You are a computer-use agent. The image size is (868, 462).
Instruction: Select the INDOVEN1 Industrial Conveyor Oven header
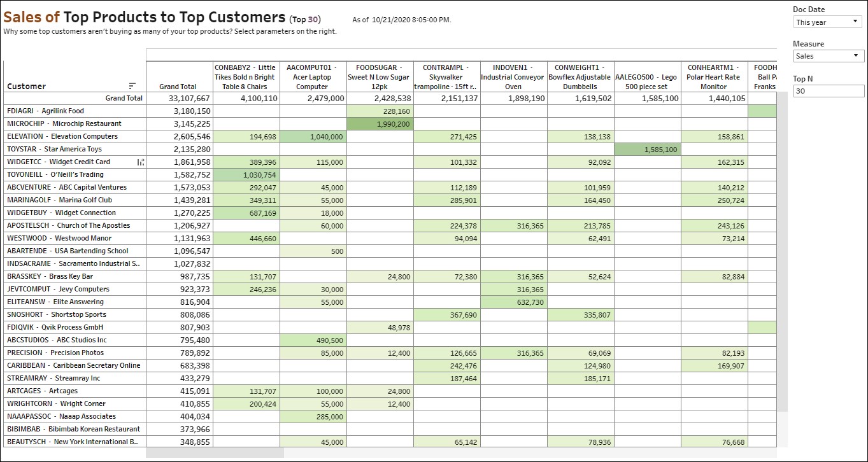pos(513,77)
